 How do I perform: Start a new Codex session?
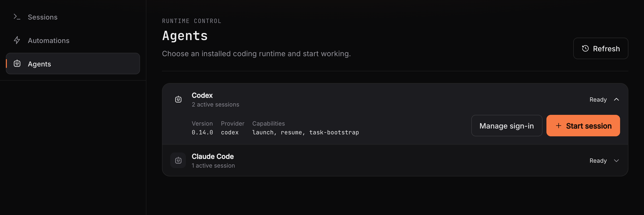coord(583,126)
